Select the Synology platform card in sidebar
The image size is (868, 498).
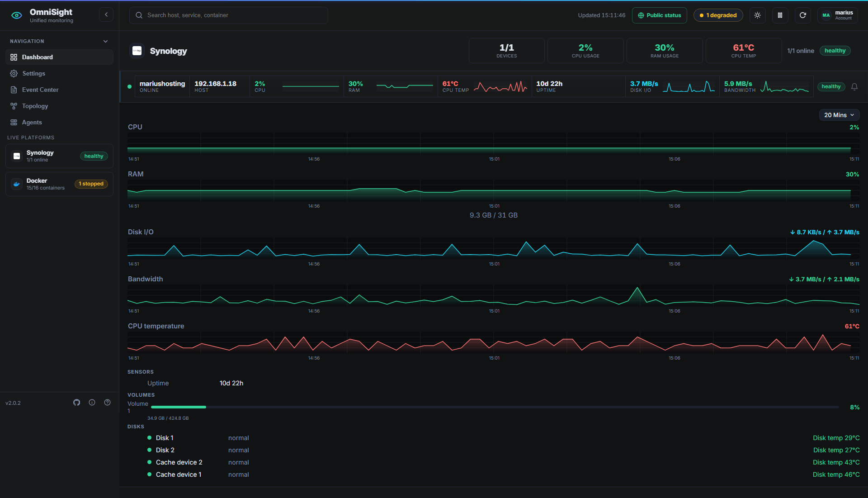[59, 156]
